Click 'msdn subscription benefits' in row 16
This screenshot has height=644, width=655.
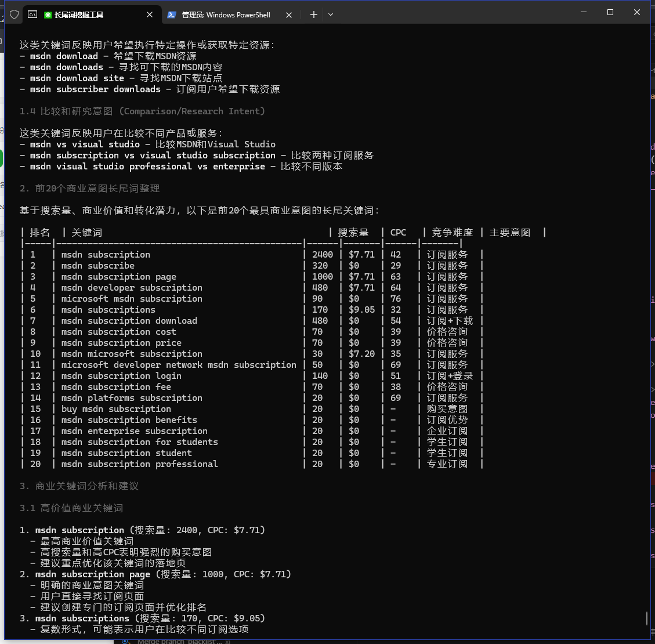(129, 420)
